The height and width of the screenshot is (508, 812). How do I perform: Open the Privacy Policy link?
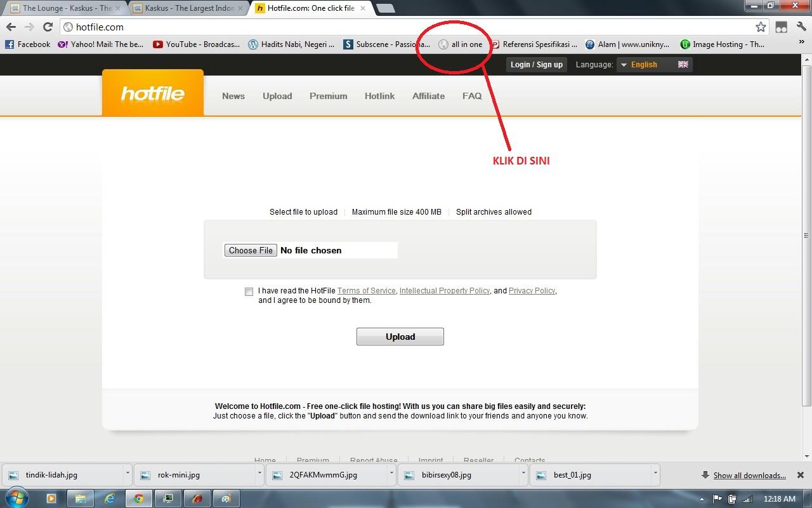click(532, 291)
